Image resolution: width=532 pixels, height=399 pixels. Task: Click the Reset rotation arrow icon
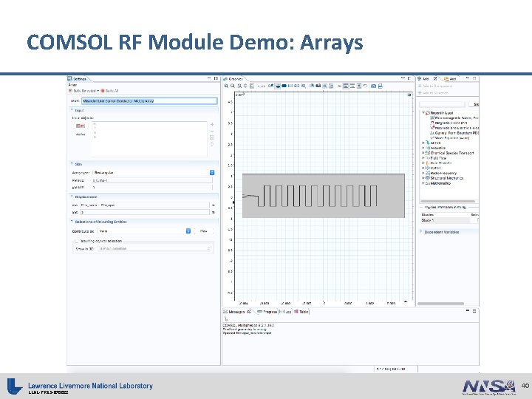[366, 86]
